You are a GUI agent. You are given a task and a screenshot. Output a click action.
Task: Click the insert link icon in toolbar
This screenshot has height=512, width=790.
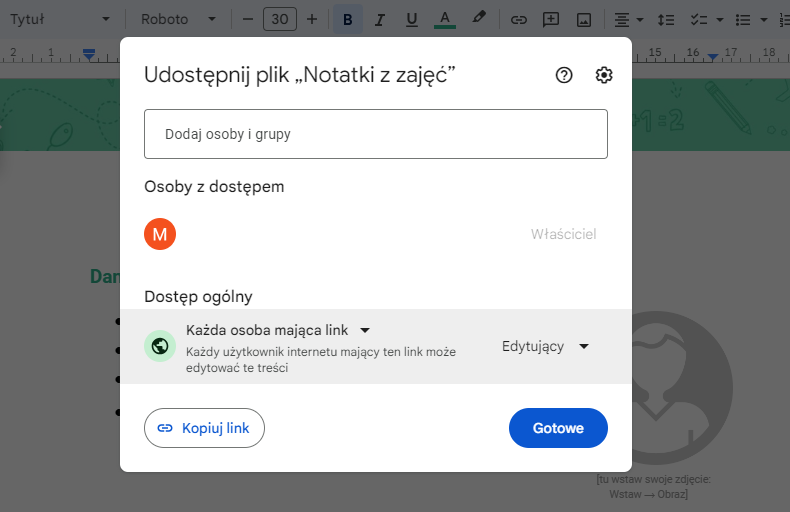(x=518, y=19)
